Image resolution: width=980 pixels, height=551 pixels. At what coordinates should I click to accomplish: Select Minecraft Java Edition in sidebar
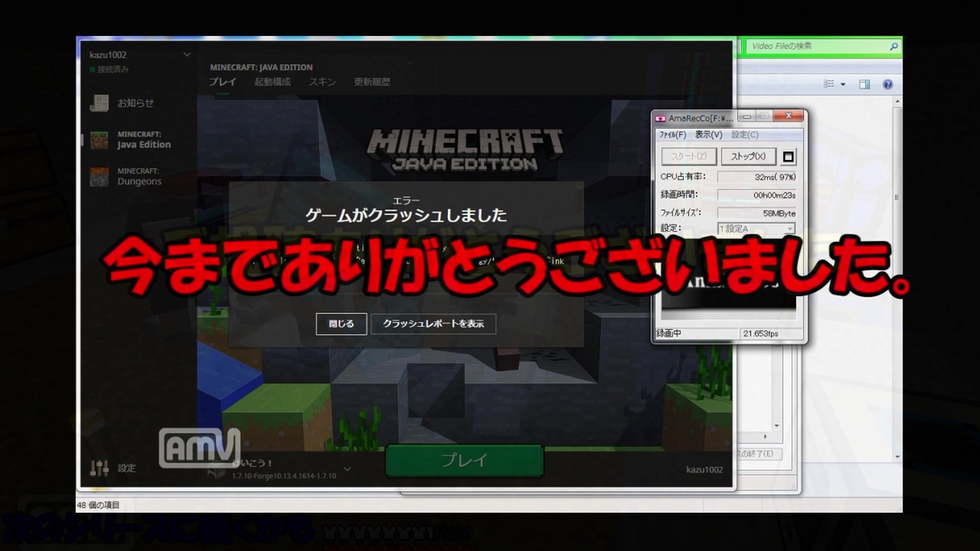(x=130, y=139)
